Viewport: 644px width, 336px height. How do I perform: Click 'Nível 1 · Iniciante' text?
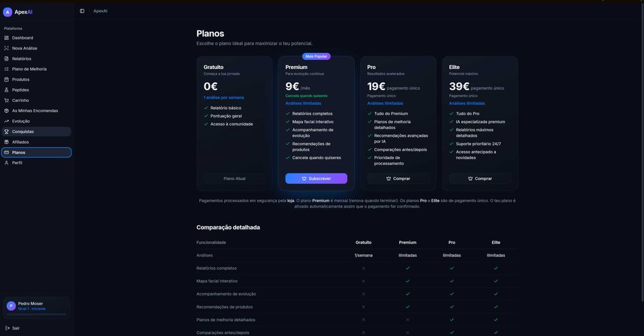32,309
